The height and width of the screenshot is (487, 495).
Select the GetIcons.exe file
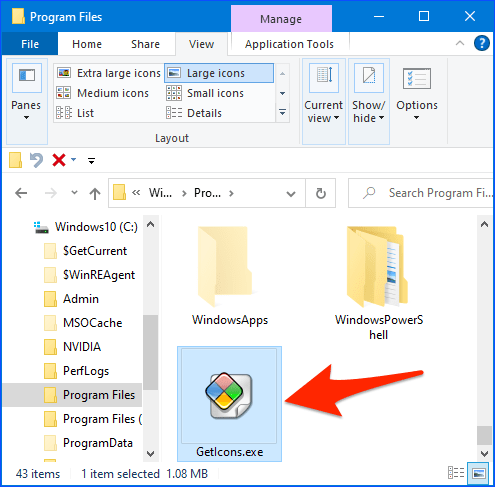tap(229, 404)
